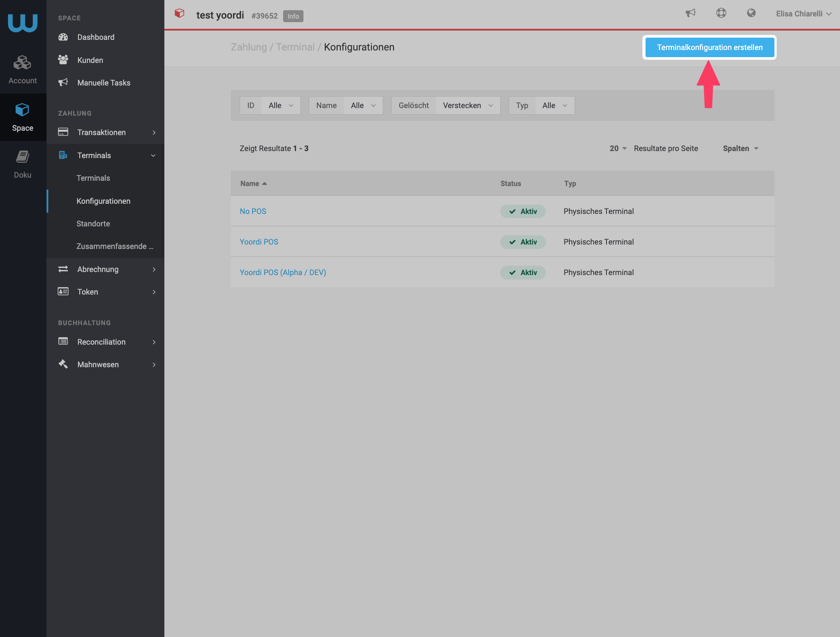Click the red cube space icon
The image size is (840, 637).
click(179, 13)
